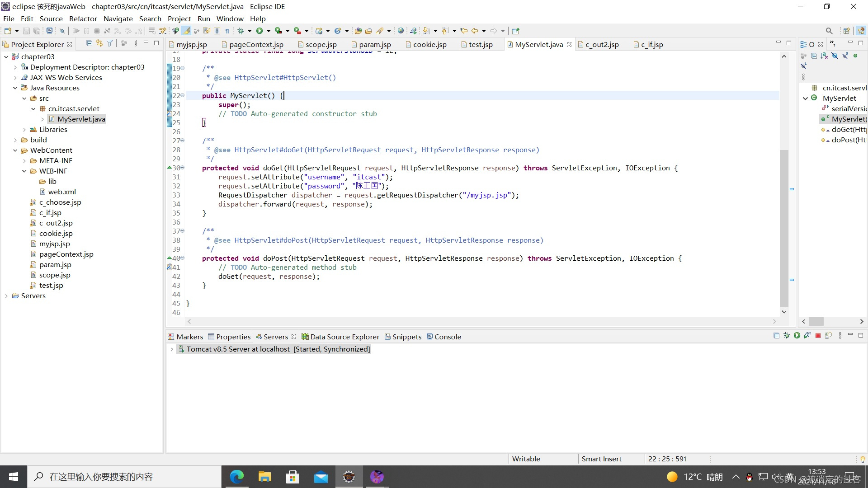Click the myjsp.jsp editor tab
868x488 pixels.
pos(191,45)
